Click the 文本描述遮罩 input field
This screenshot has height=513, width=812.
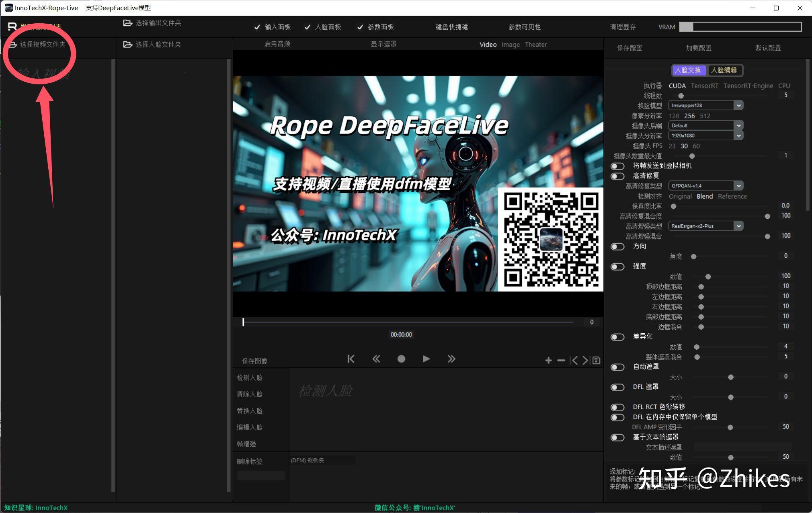coord(742,447)
